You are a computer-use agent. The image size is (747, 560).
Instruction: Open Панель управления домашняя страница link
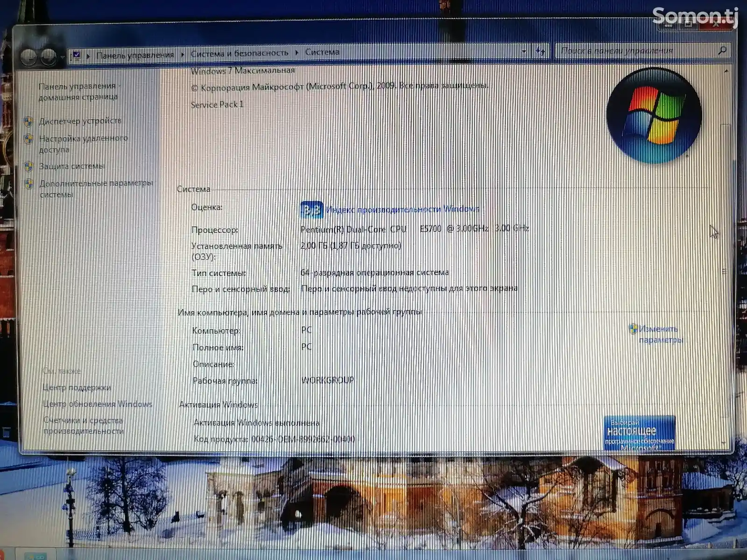(79, 91)
